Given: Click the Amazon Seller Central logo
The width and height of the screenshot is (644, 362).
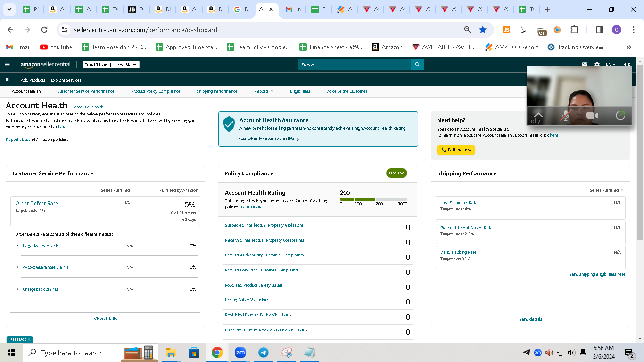Looking at the screenshot, I should 45,65.
